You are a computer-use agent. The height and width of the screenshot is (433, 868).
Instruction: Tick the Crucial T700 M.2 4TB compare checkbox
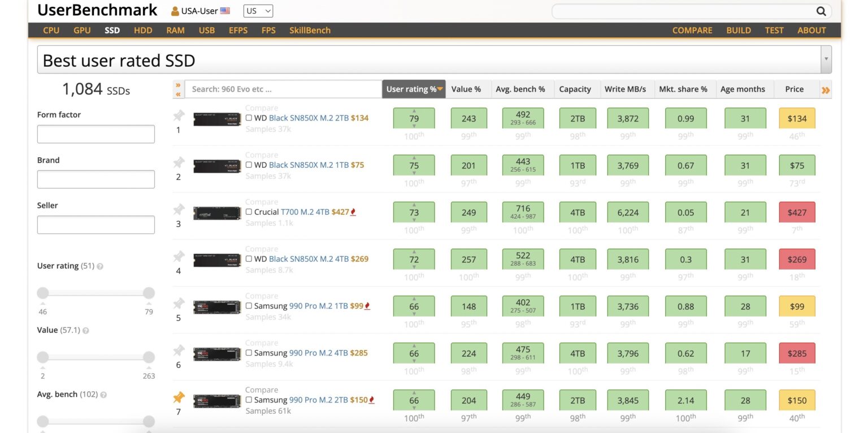[x=249, y=212]
